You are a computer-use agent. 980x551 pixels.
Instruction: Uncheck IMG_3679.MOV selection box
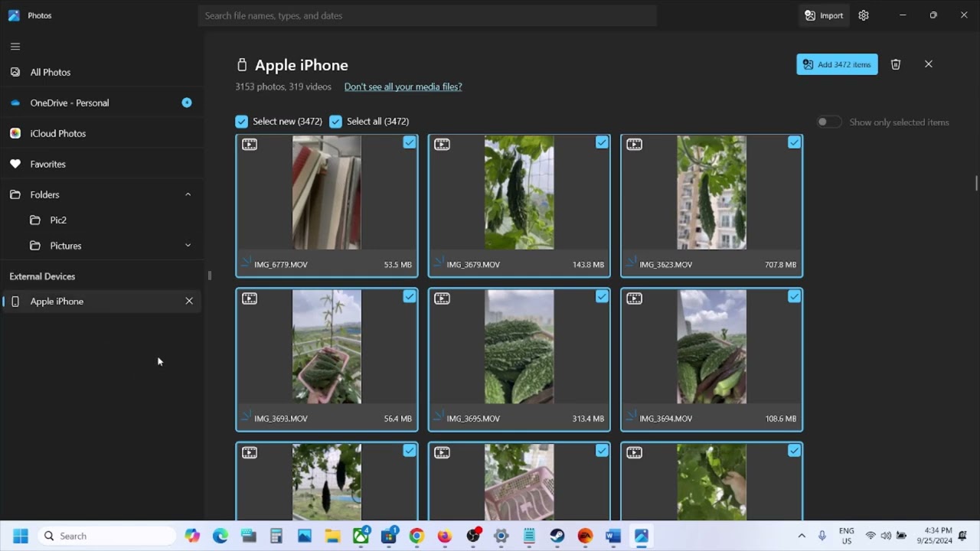pos(602,142)
